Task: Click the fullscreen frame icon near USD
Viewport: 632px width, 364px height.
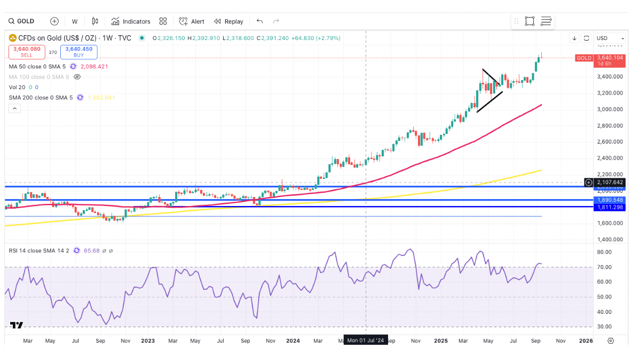Action: (x=586, y=38)
